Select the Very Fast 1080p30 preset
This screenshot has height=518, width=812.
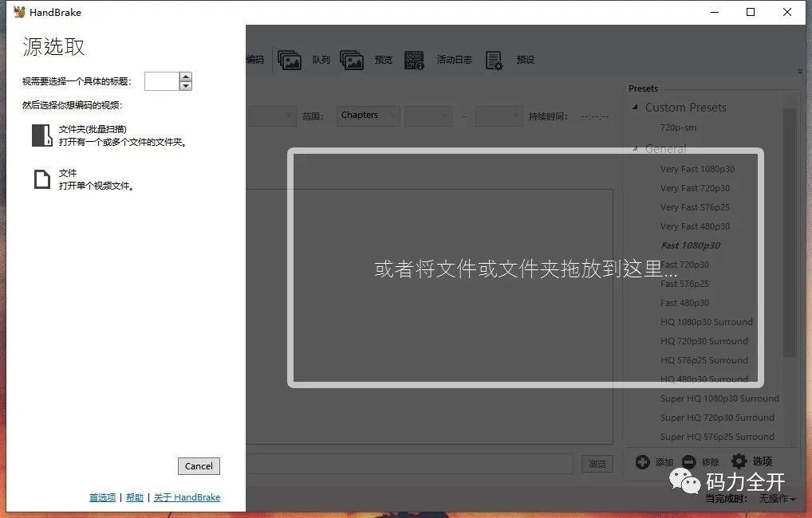point(698,169)
